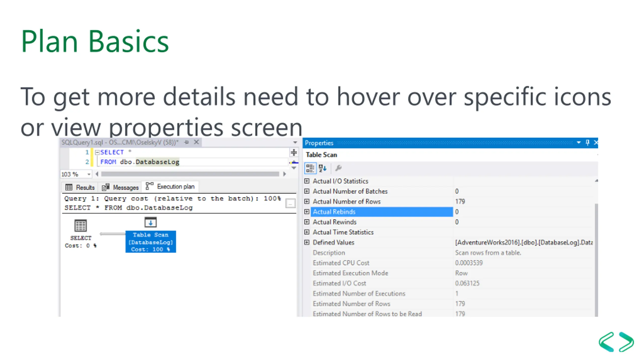The width and height of the screenshot is (644, 362).
Task: Click the horizontal scrollbar in query editor
Action: coord(190,174)
